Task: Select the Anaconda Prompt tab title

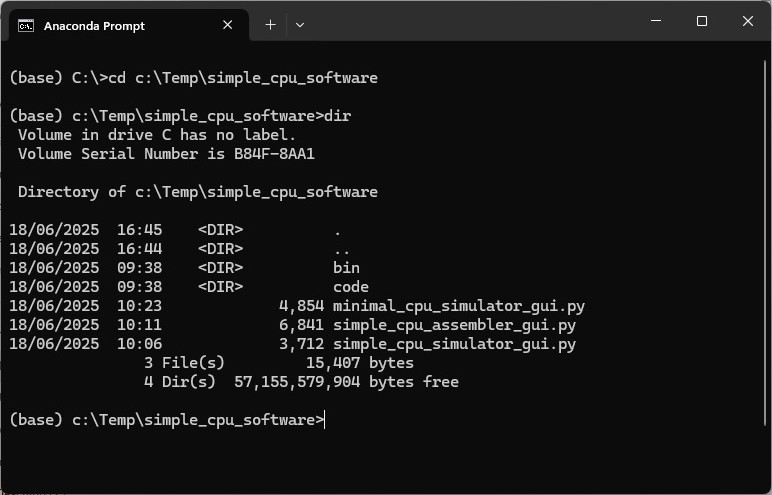Action: coord(94,26)
